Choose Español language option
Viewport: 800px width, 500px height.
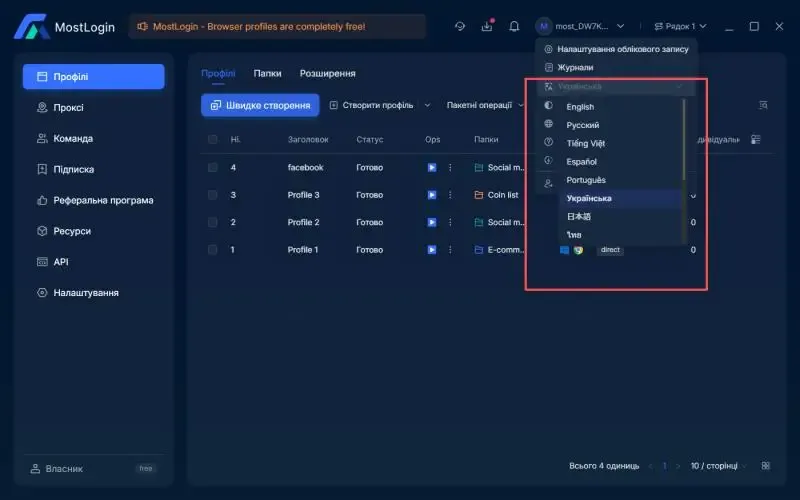[582, 162]
